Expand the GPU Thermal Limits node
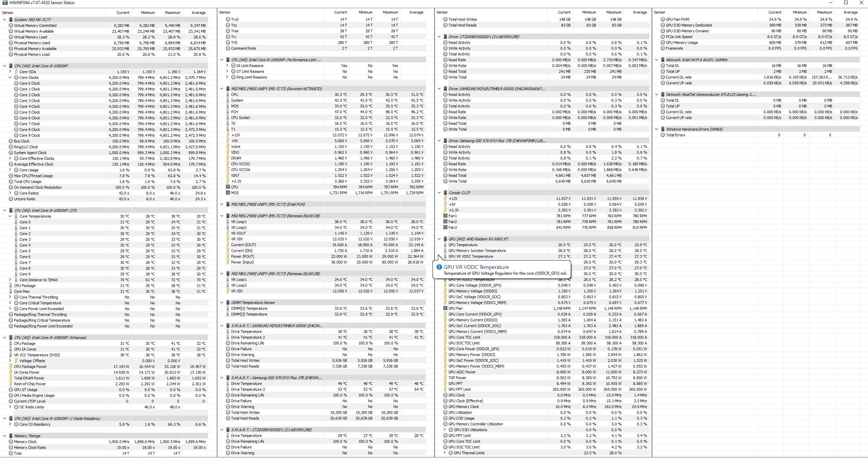 pos(444,453)
